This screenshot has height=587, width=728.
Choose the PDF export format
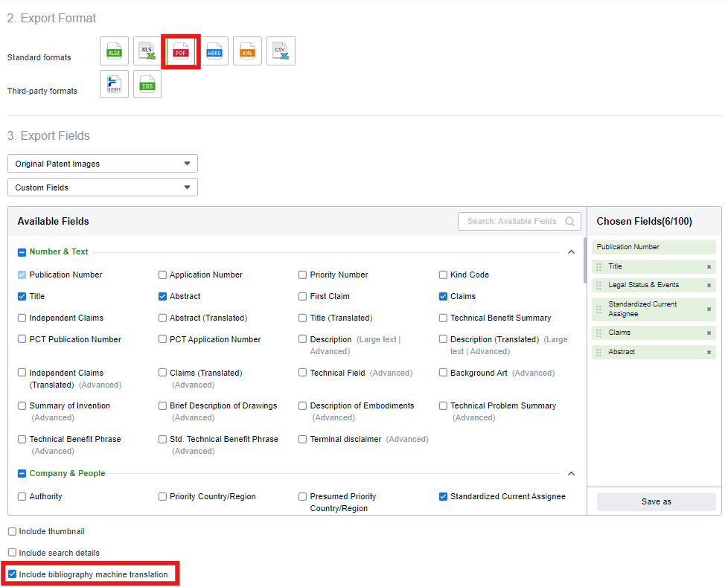coord(180,51)
